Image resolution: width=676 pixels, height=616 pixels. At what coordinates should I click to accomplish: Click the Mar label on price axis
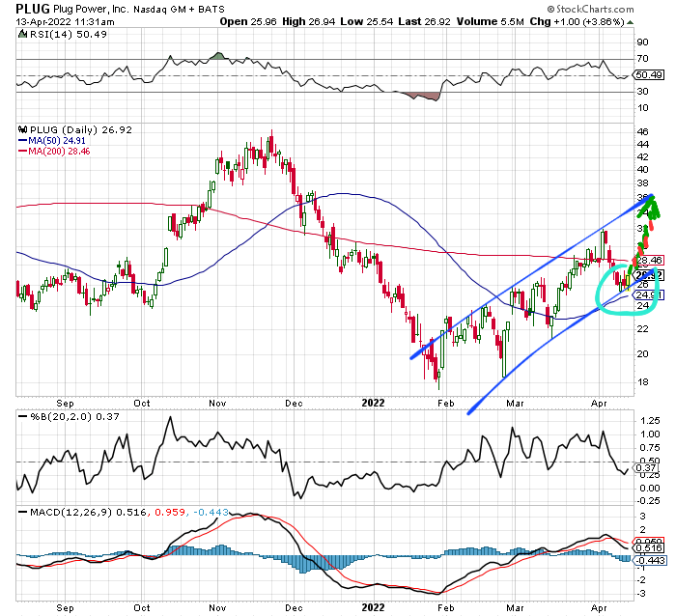click(515, 403)
